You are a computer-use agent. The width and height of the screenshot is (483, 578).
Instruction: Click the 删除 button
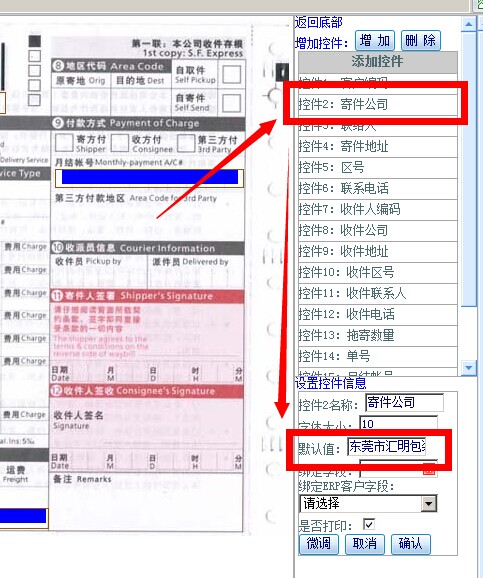[x=420, y=41]
